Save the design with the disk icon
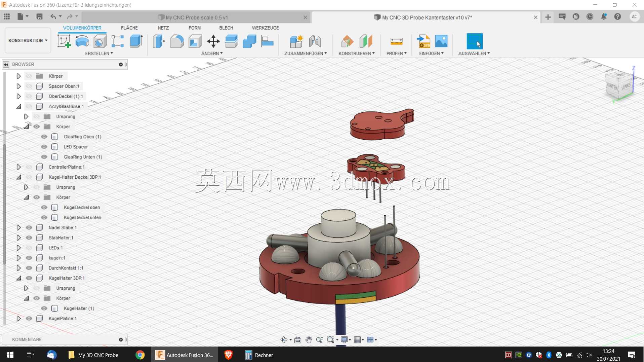 (39, 16)
